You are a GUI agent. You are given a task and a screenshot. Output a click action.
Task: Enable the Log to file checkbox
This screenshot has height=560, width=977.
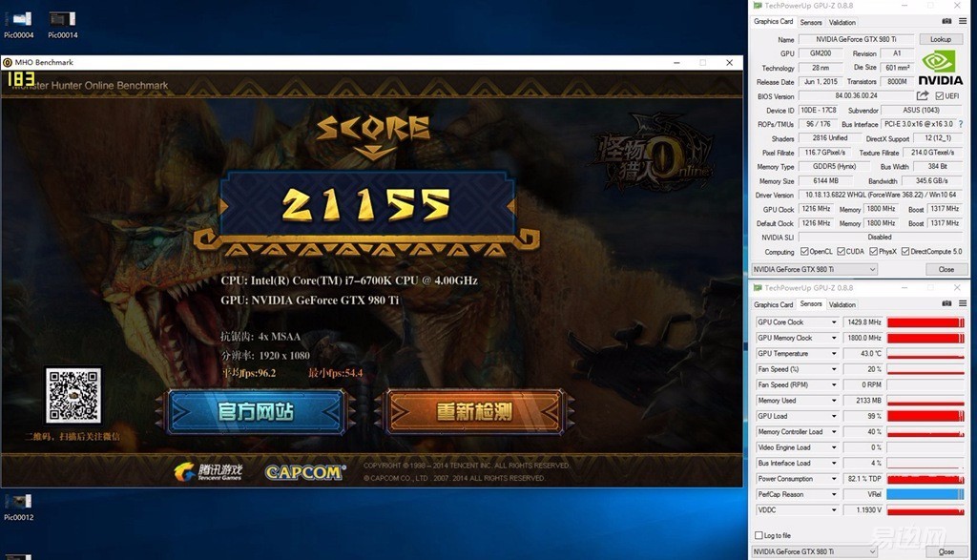(x=759, y=536)
